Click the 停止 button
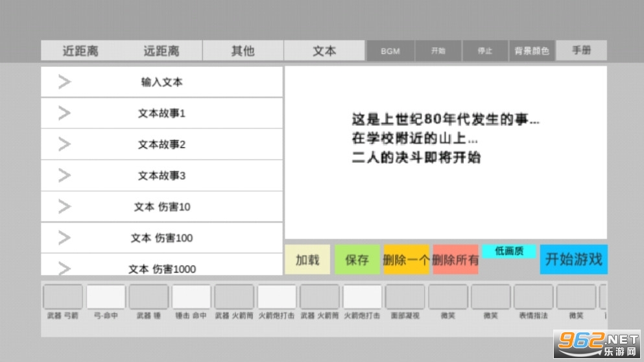644x362 pixels. (485, 51)
